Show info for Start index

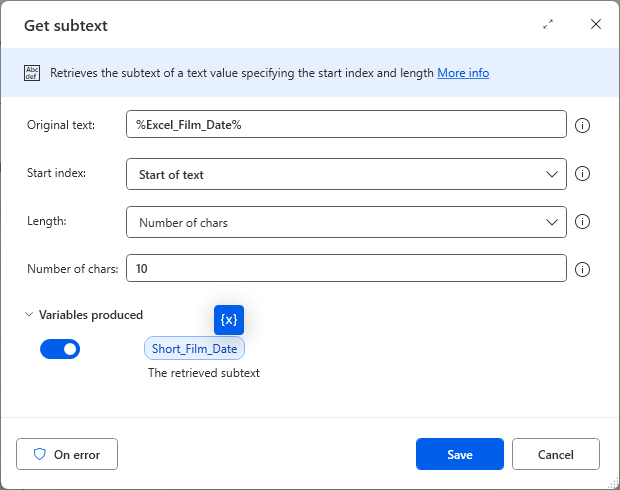(x=582, y=173)
